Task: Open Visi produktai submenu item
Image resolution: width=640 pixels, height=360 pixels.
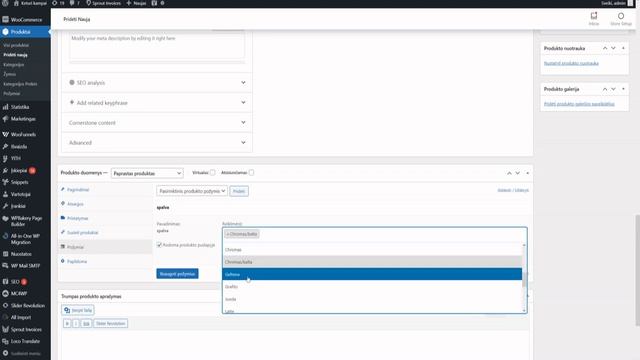Action: (16, 45)
